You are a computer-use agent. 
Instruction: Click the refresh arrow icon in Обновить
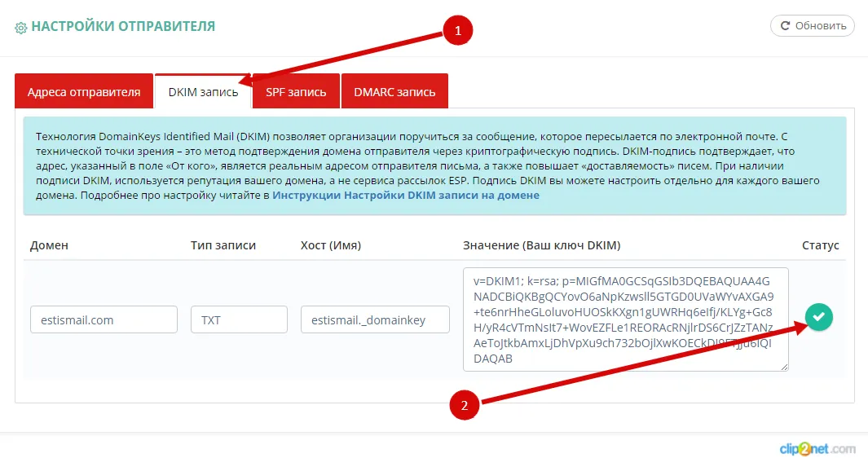coord(785,26)
